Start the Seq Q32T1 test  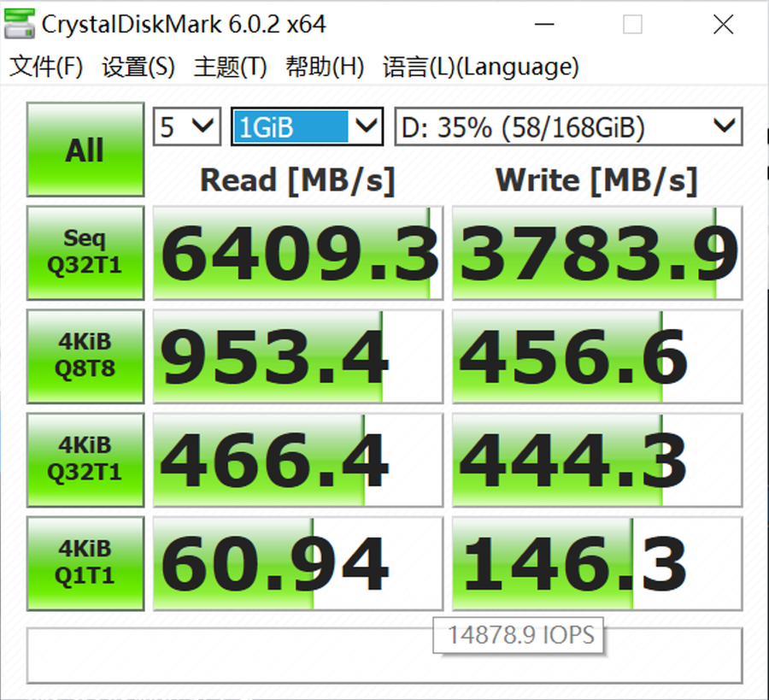pos(85,253)
